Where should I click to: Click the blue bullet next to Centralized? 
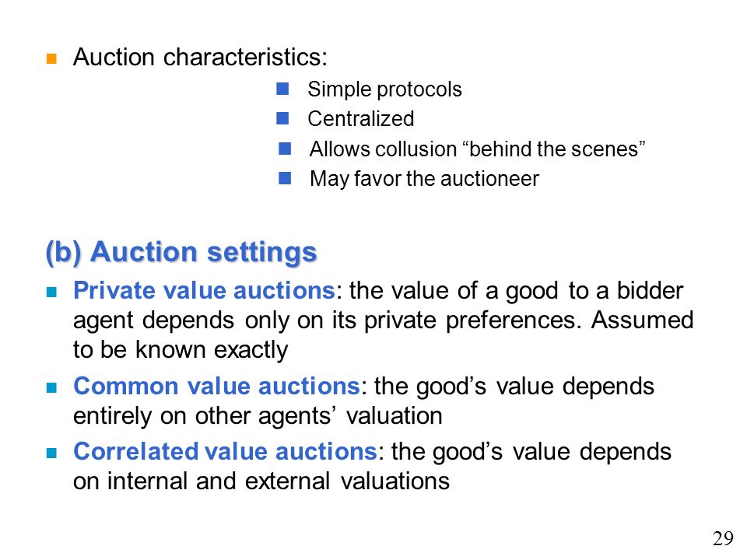pyautogui.click(x=282, y=118)
